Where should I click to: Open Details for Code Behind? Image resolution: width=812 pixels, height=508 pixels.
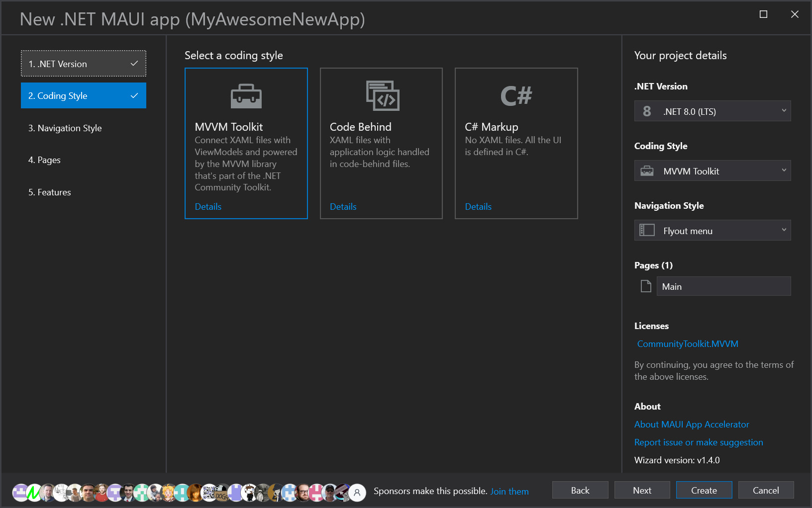coord(343,206)
